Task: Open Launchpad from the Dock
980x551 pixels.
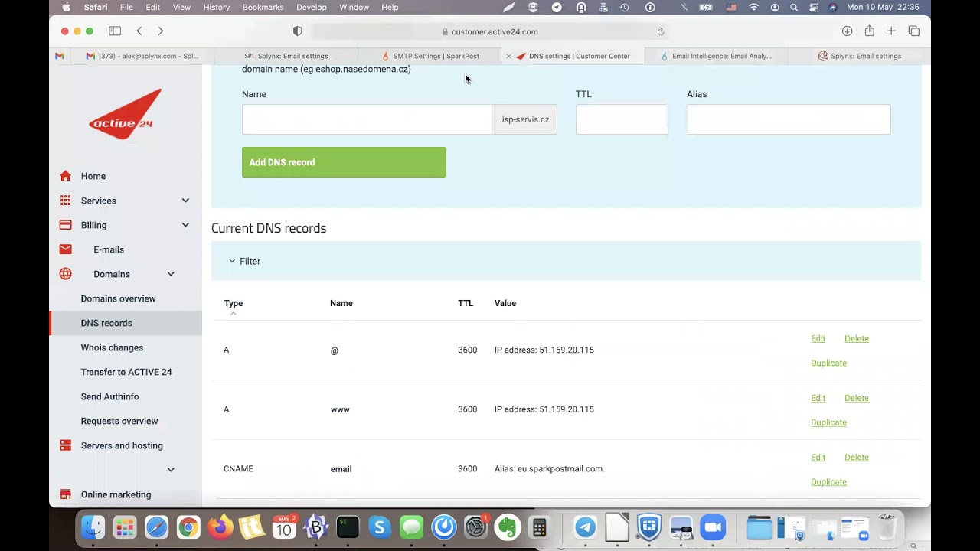Action: (125, 527)
